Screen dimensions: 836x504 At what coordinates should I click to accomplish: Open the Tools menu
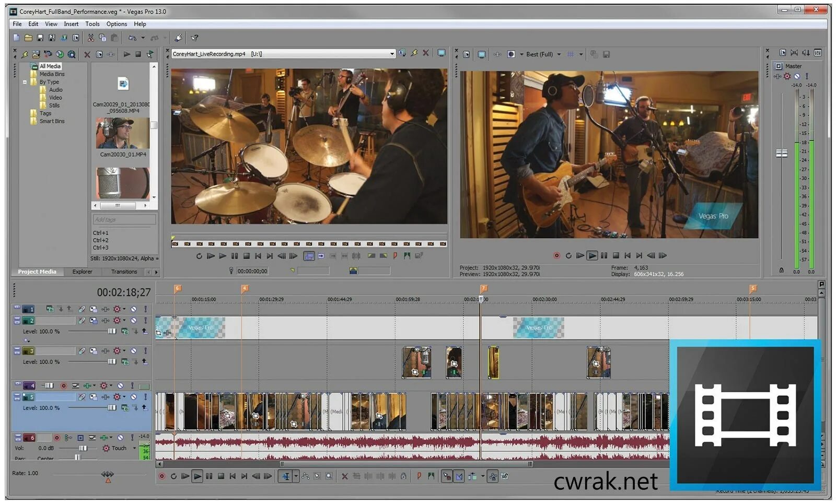tap(92, 24)
